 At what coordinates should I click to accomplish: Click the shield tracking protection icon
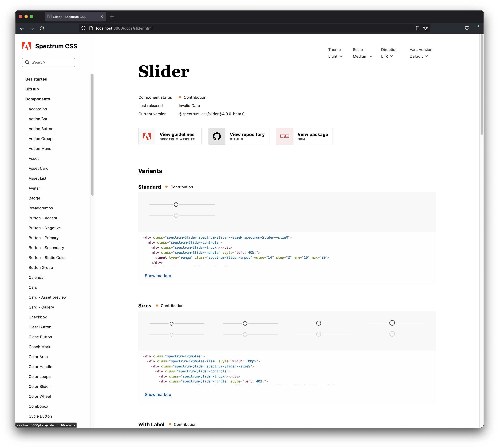(x=83, y=28)
